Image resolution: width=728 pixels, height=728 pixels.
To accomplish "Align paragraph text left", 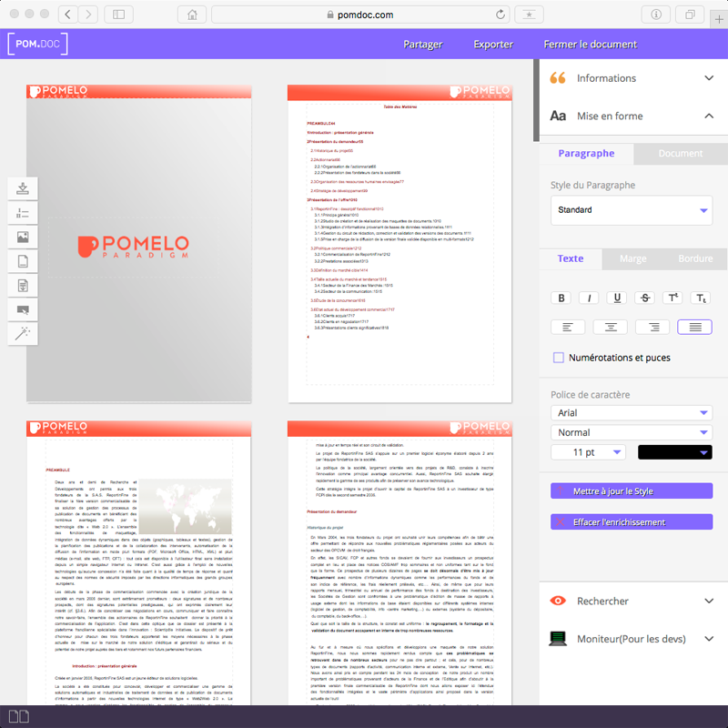I will click(x=568, y=327).
